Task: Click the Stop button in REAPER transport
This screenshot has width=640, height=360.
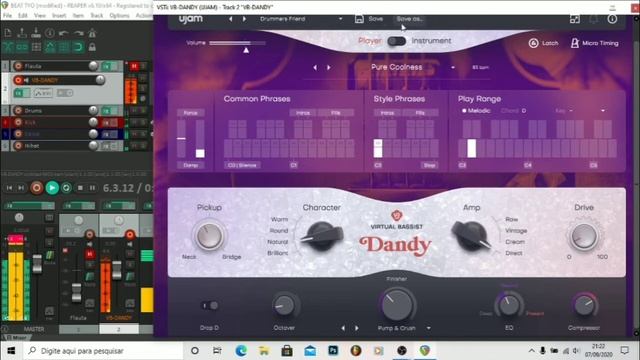Action: (80, 188)
